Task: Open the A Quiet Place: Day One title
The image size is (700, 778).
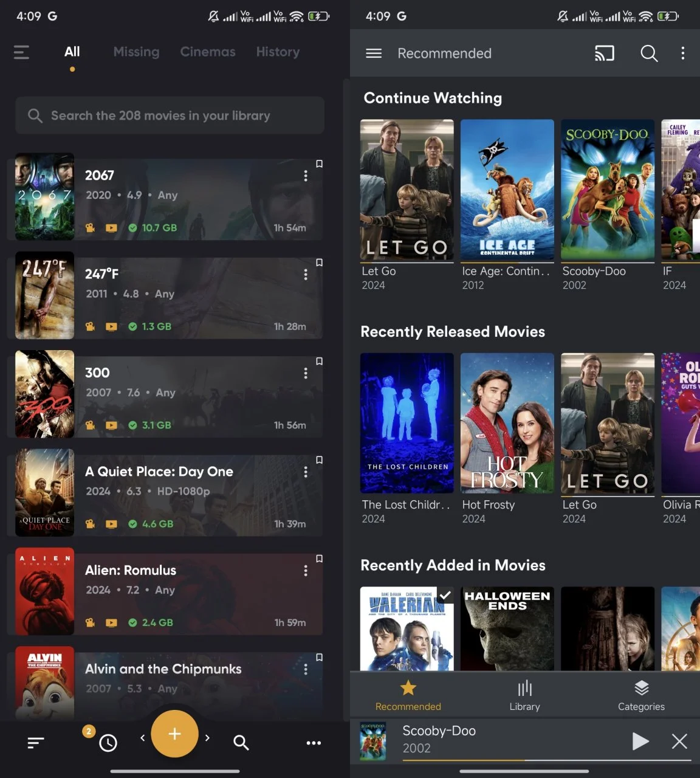Action: 159,472
